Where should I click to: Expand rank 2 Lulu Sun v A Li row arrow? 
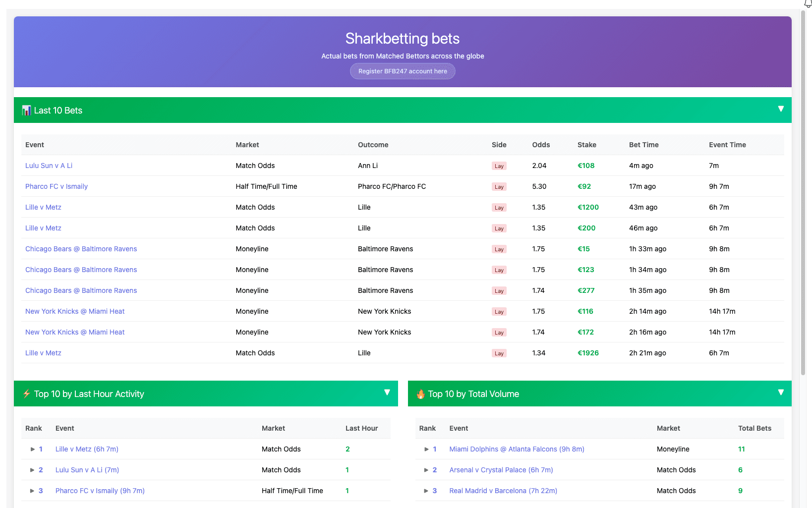pos(33,470)
